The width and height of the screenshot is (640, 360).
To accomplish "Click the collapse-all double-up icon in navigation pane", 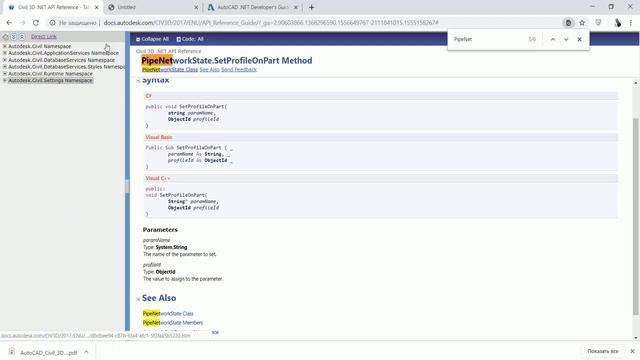I will pyautogui.click(x=22, y=37).
